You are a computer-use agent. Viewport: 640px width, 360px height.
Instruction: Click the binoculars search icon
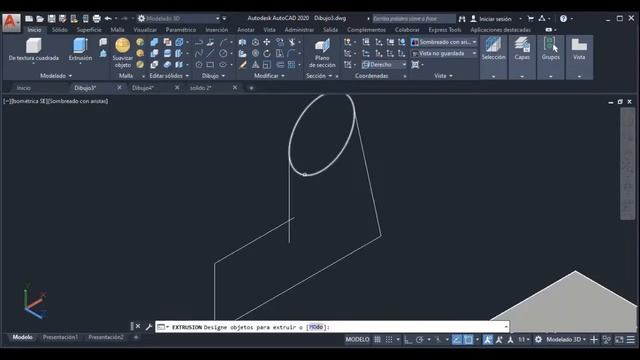pyautogui.click(x=462, y=18)
